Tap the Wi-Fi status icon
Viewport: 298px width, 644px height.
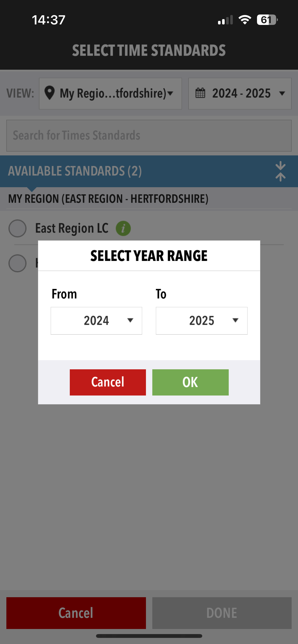[245, 20]
